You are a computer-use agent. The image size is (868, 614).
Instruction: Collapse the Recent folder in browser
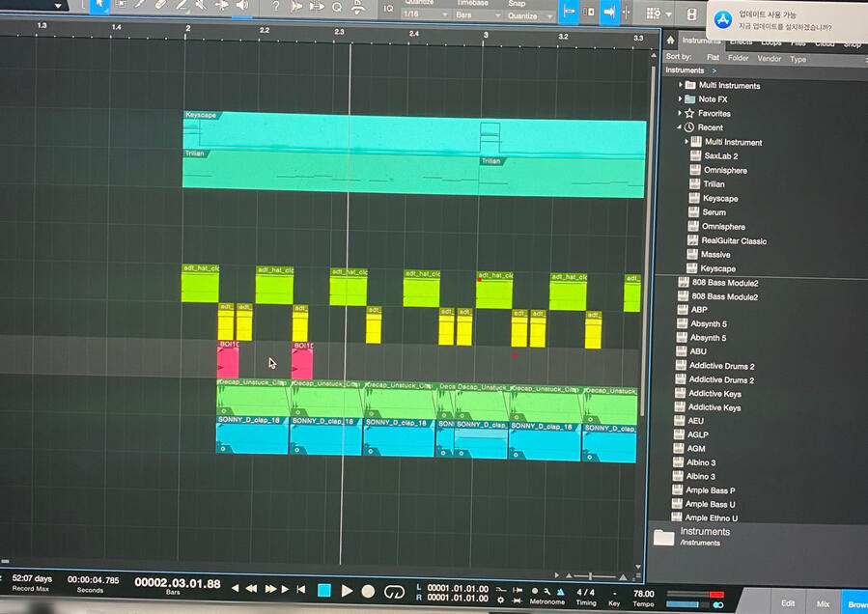680,127
